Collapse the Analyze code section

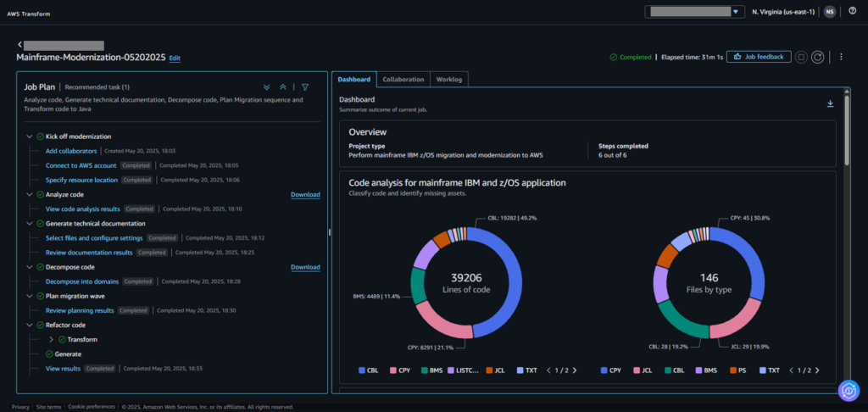[x=30, y=194]
